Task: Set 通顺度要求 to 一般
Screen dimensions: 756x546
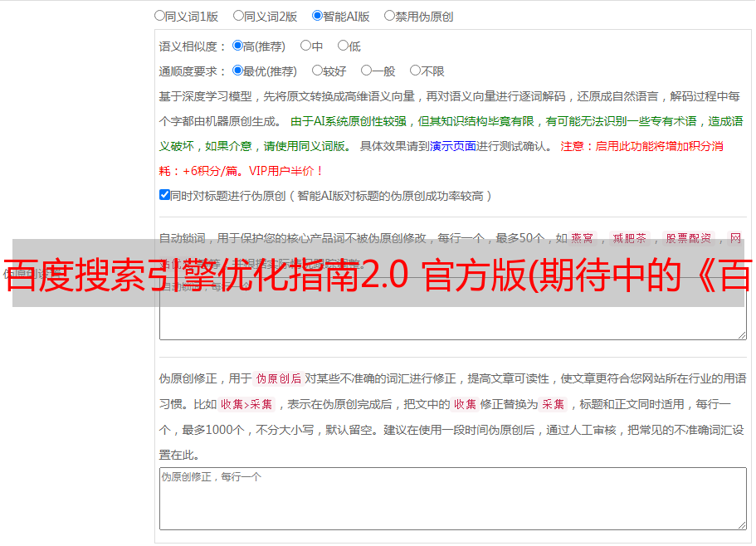Action: pyautogui.click(x=367, y=71)
